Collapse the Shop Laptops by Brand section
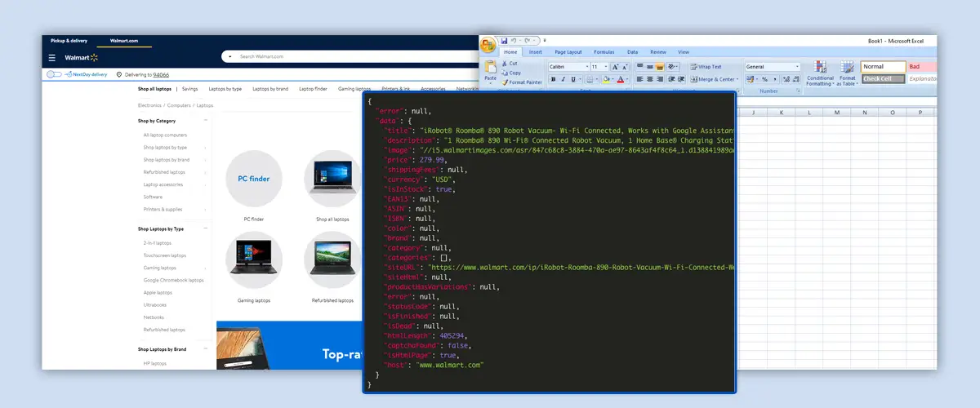This screenshot has height=408, width=980. [205, 349]
